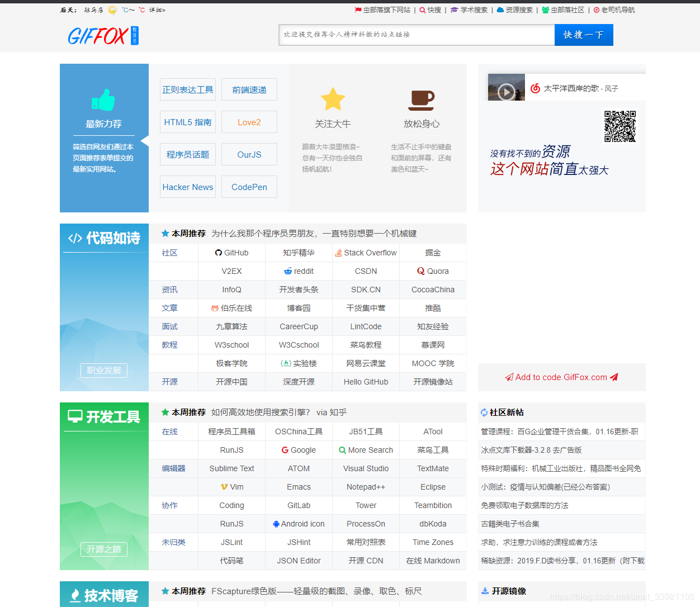Open the CodePen tile
Viewport: 700px width, 607px height.
249,187
